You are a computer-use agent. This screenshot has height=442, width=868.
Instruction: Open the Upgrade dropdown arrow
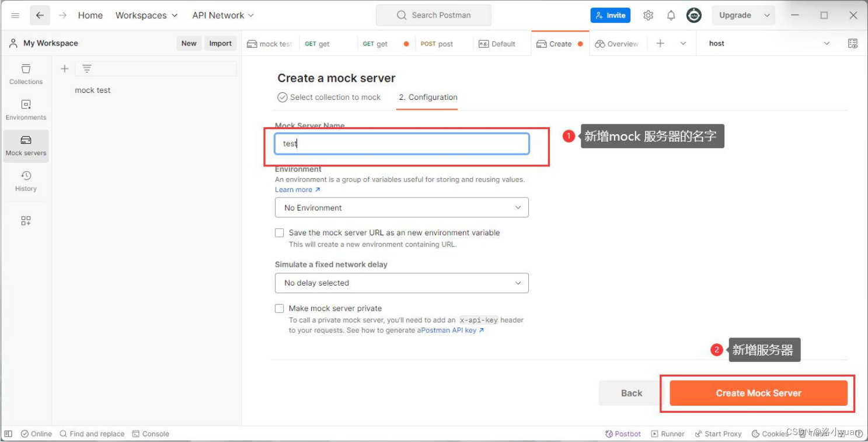pyautogui.click(x=767, y=15)
